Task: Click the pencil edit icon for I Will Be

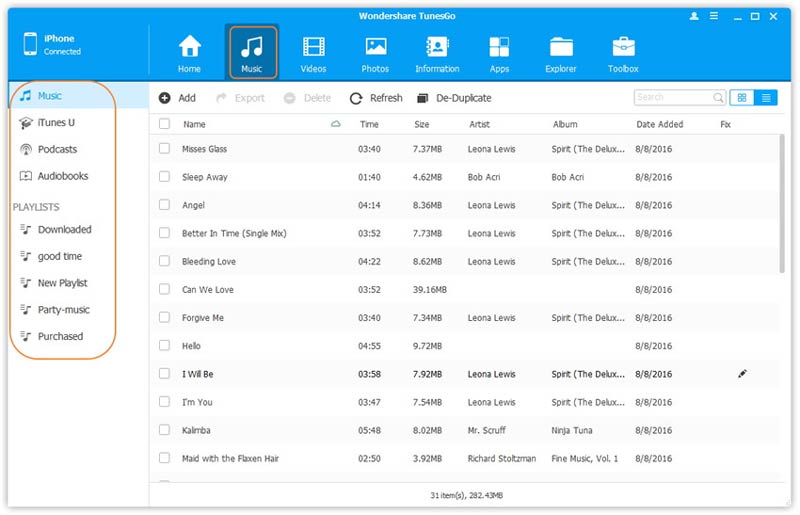Action: click(742, 374)
